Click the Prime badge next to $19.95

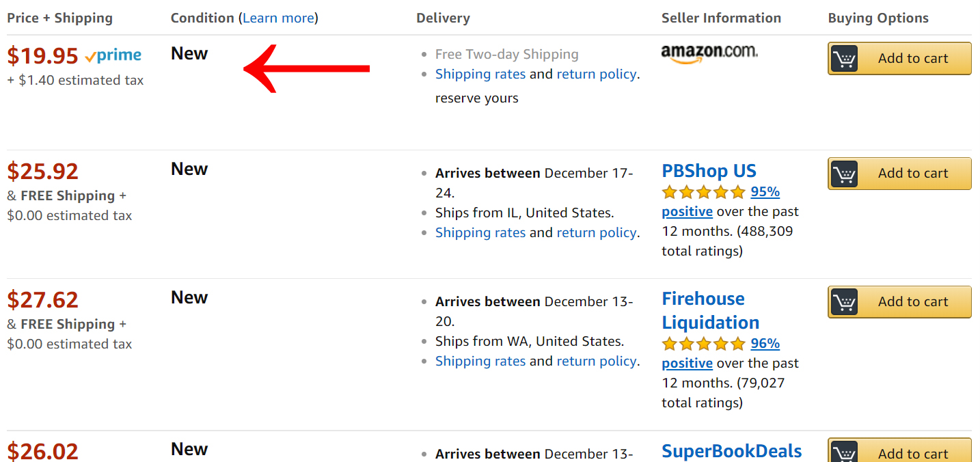pyautogui.click(x=113, y=55)
